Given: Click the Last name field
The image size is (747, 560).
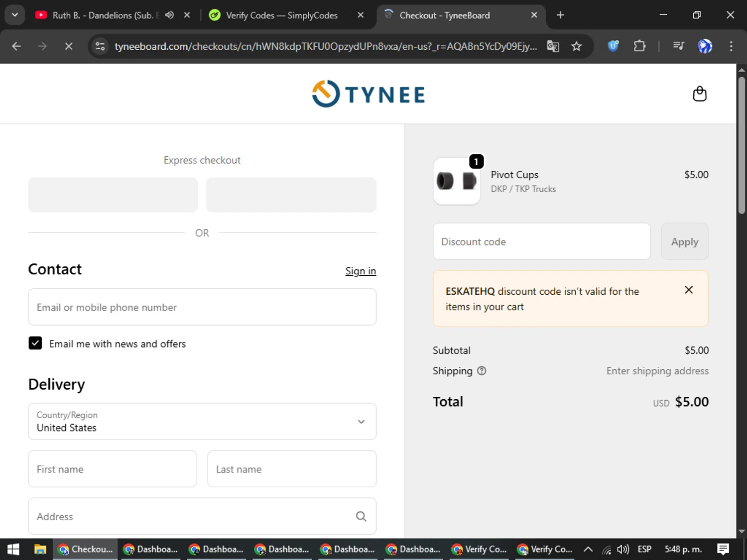Looking at the screenshot, I should tap(292, 469).
